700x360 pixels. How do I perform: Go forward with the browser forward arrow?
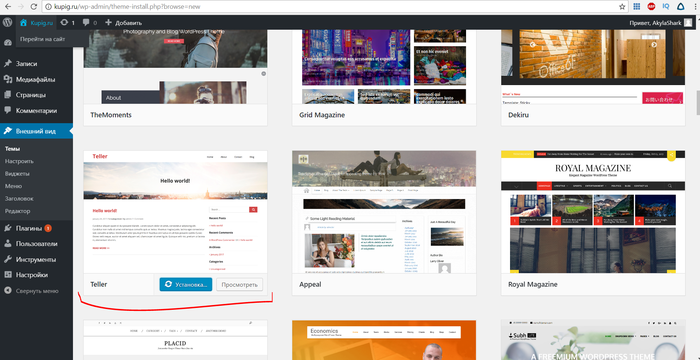coord(21,7)
